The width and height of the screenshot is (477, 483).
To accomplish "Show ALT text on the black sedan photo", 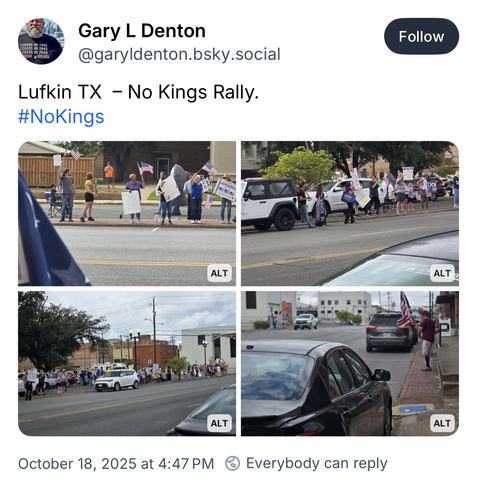I will [442, 423].
